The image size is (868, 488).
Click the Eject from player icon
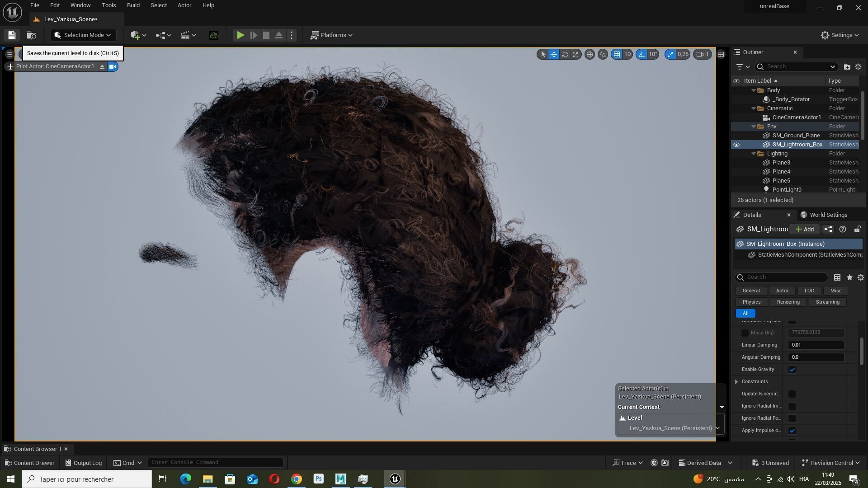click(x=279, y=35)
